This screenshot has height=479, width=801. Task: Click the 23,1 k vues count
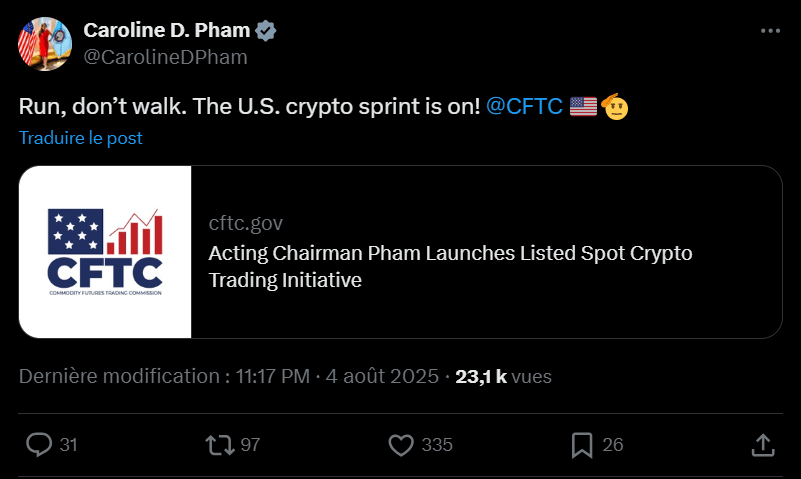pyautogui.click(x=503, y=376)
